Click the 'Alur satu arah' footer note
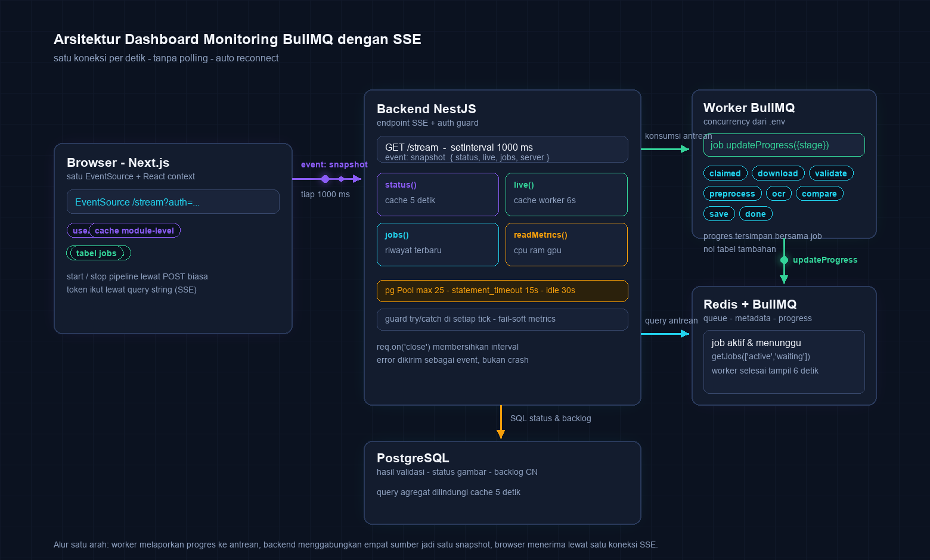The image size is (930, 560). pyautogui.click(x=355, y=545)
